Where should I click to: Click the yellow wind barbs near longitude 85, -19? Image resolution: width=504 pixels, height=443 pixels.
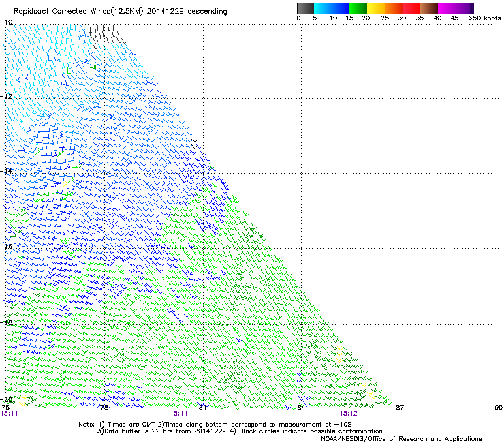pyautogui.click(x=339, y=354)
